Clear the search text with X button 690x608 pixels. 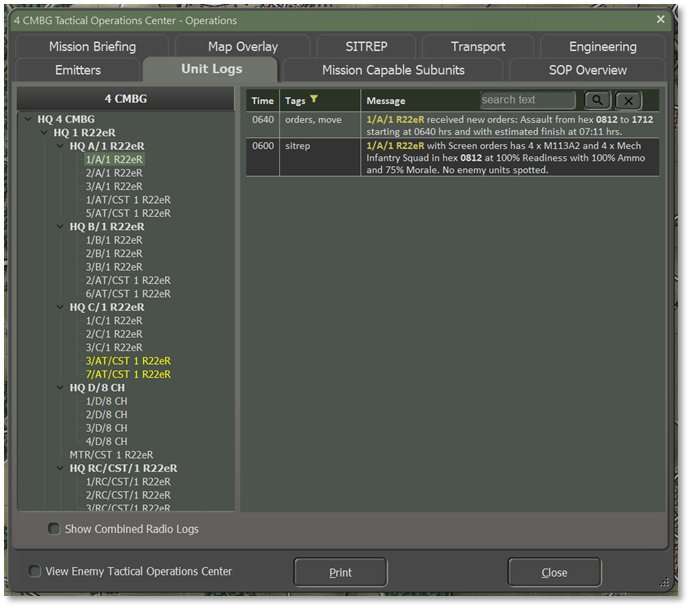coord(628,100)
